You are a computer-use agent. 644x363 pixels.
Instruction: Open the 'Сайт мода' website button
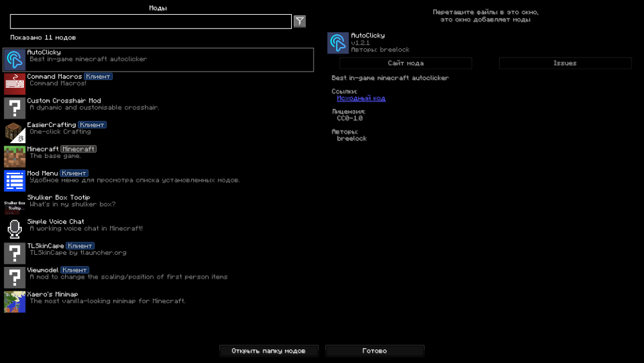pyautogui.click(x=405, y=63)
